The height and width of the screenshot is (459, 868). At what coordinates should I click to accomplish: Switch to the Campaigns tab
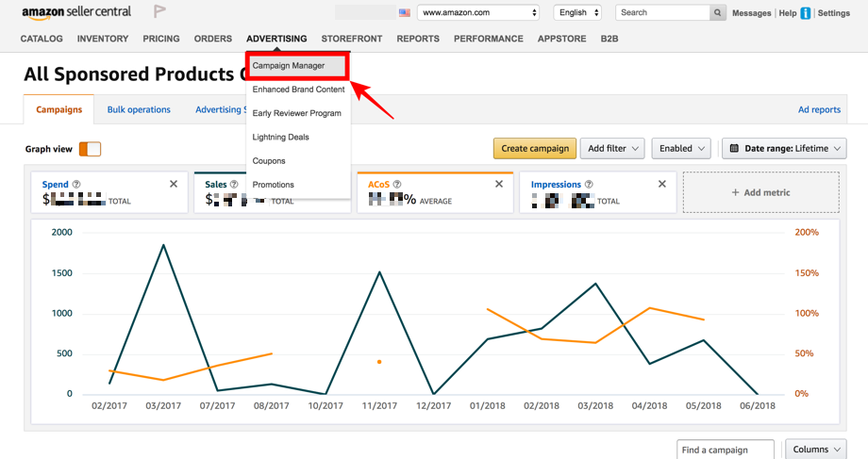[x=58, y=109]
